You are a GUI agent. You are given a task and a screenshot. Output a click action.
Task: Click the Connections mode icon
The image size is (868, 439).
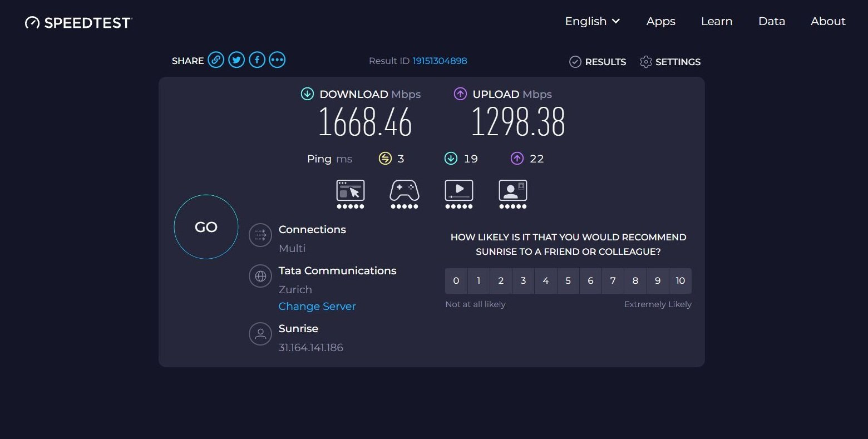point(260,235)
